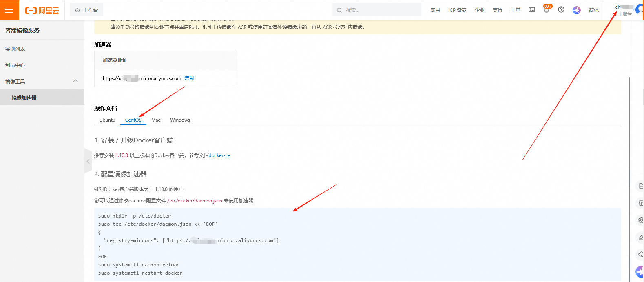
Task: Select 镜像加速器 sidebar item
Action: click(42, 98)
